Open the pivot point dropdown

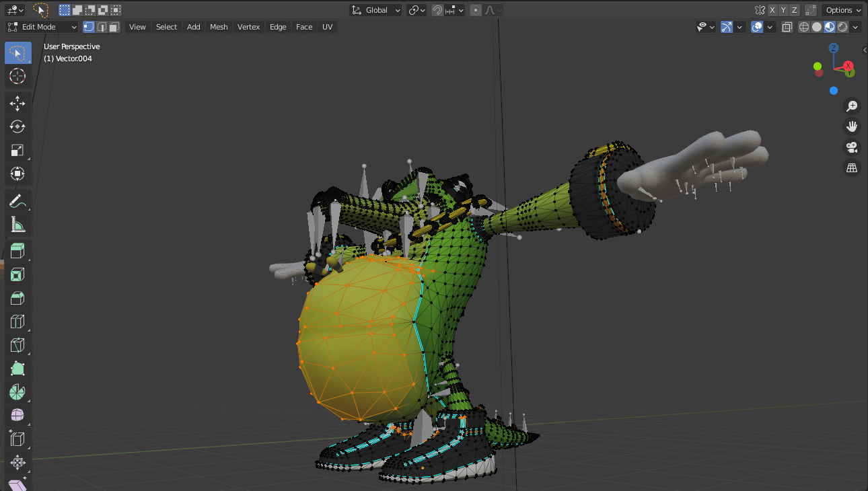(x=417, y=10)
